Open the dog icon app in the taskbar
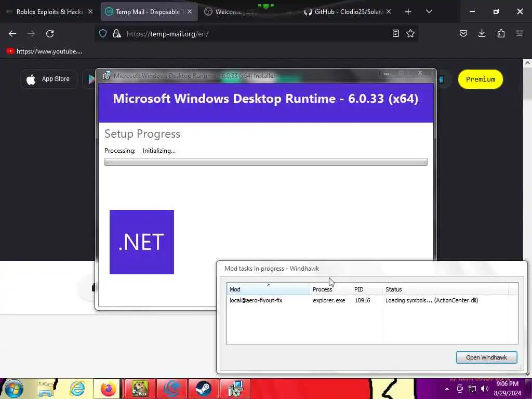This screenshot has width=532, height=399. click(x=140, y=389)
